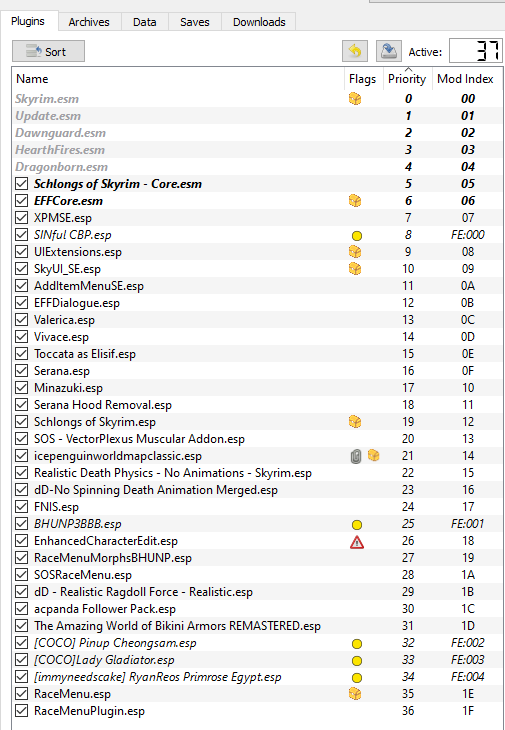The width and height of the screenshot is (505, 730).
Task: Toggle dD-No Spinning Death Animation Merged.esp checkbox
Action: (x=21, y=490)
